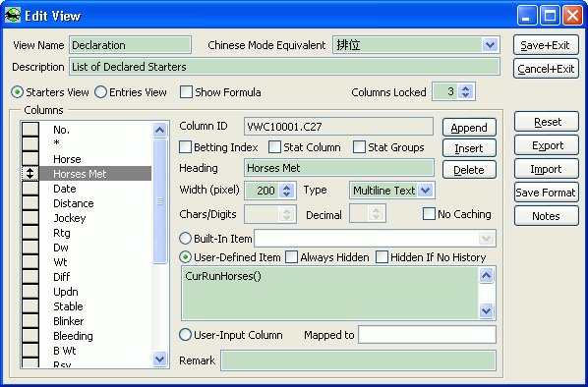Image resolution: width=588 pixels, height=387 pixels.
Task: Open the Chinese Mode Equivalent dropdown
Action: [x=490, y=45]
